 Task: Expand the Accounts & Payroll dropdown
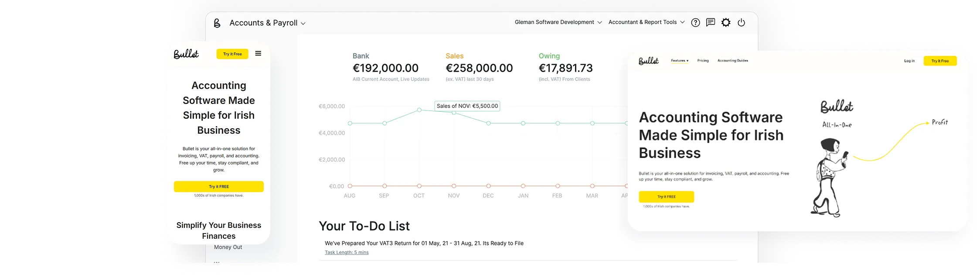click(267, 23)
